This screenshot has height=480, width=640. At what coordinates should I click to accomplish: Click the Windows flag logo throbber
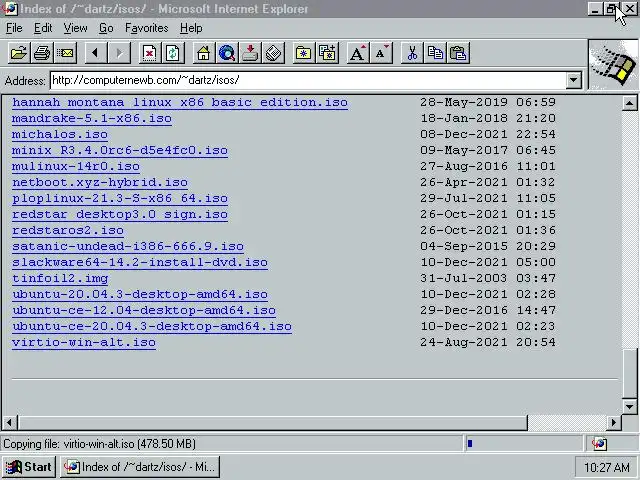pos(613,64)
